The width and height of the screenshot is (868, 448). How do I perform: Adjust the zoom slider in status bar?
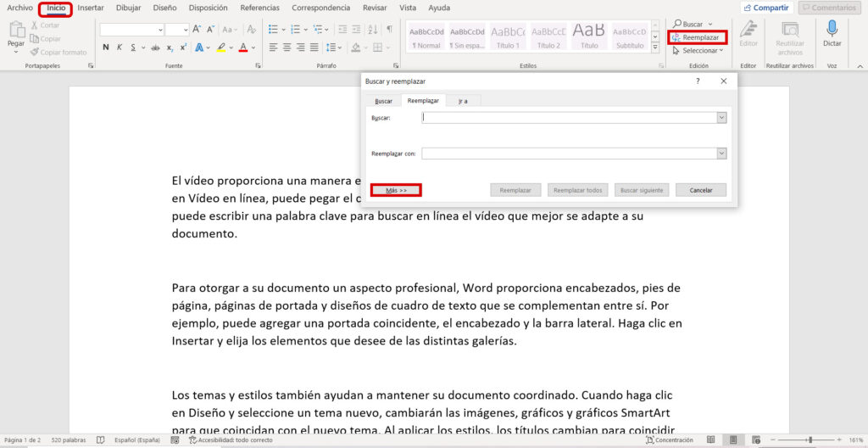click(x=809, y=440)
